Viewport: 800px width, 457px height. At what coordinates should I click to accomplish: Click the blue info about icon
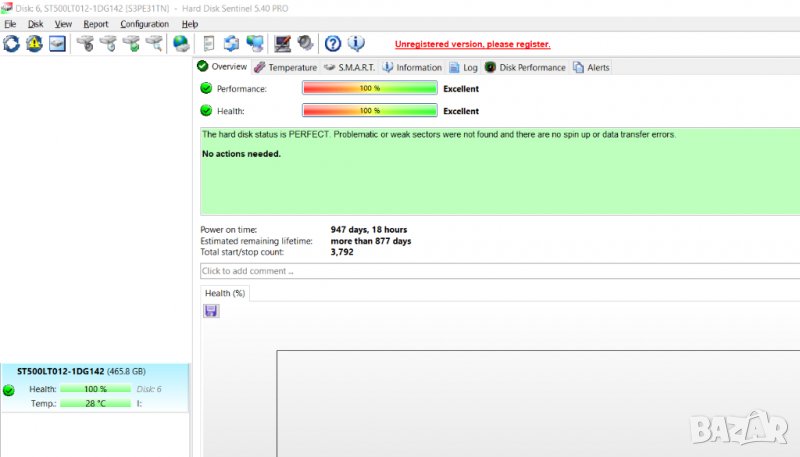[x=356, y=43]
